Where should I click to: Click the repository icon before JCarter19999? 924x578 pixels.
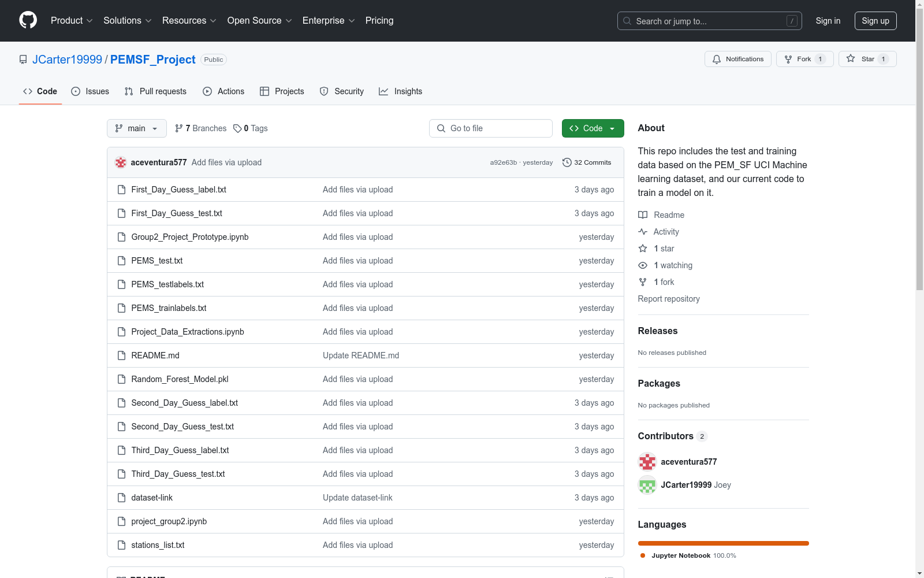23,60
